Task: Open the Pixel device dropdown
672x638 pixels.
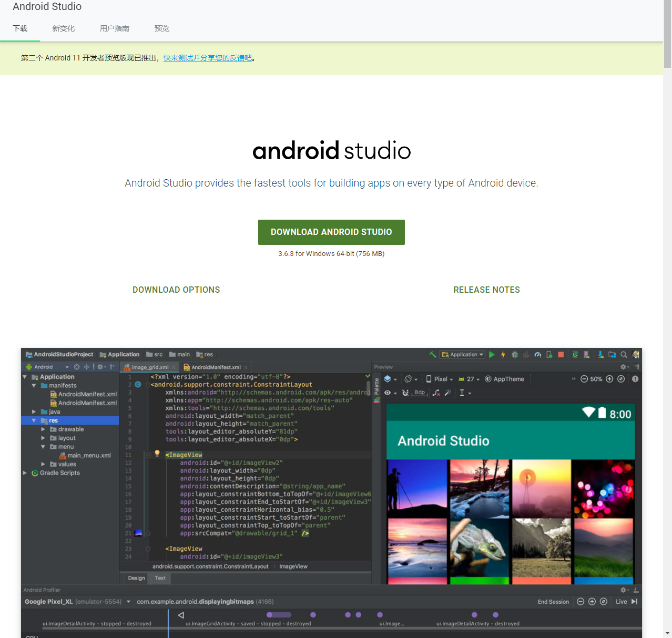Action: coord(440,379)
